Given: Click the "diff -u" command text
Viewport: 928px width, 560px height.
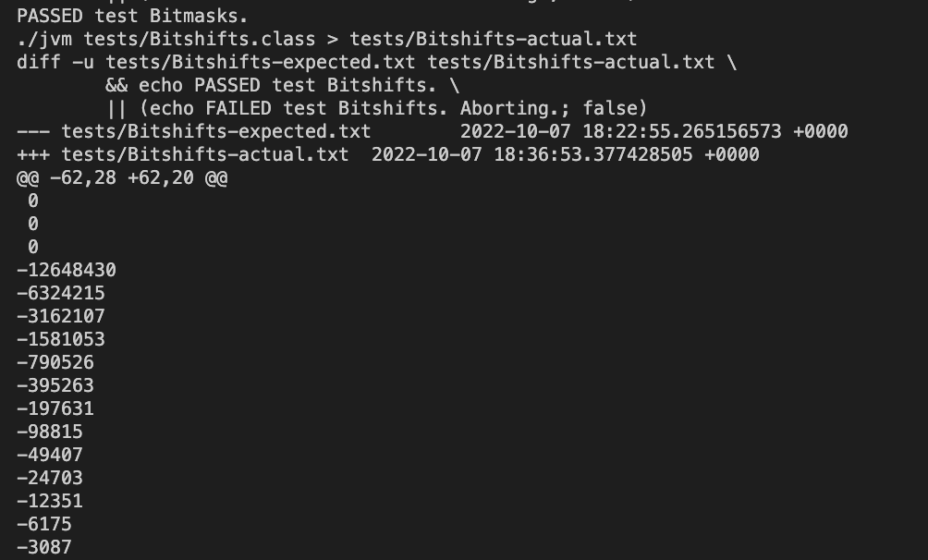Looking at the screenshot, I should (55, 62).
